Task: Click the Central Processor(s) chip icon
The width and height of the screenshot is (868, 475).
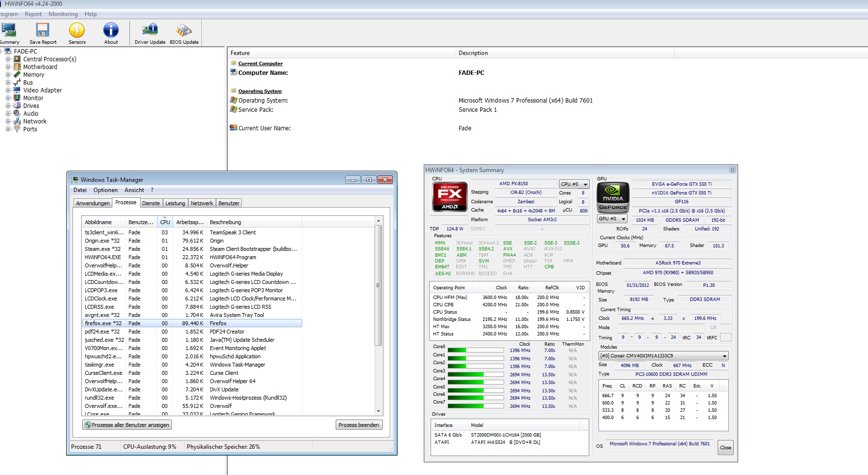Action: click(17, 59)
